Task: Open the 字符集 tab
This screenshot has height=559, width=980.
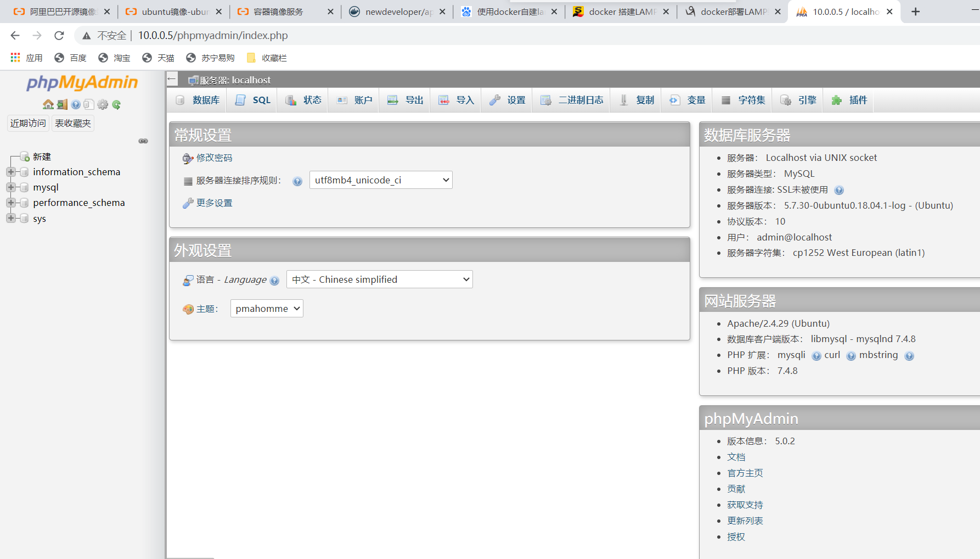Action: point(743,100)
